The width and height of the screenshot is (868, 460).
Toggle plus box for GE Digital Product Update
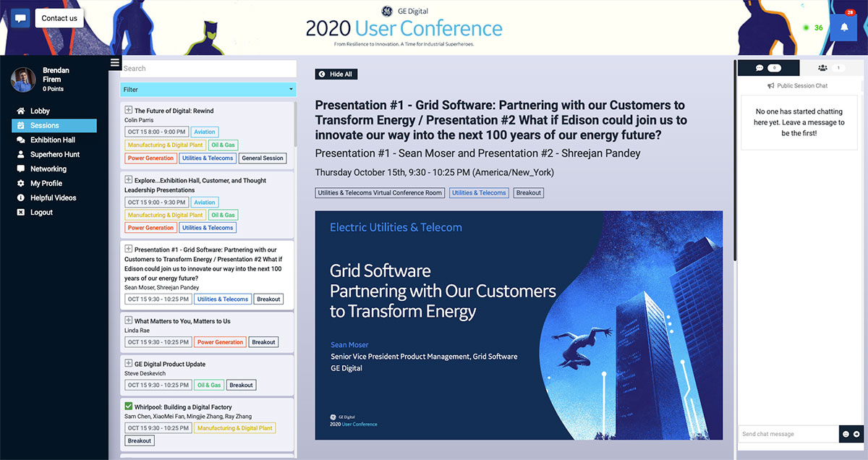coord(129,364)
